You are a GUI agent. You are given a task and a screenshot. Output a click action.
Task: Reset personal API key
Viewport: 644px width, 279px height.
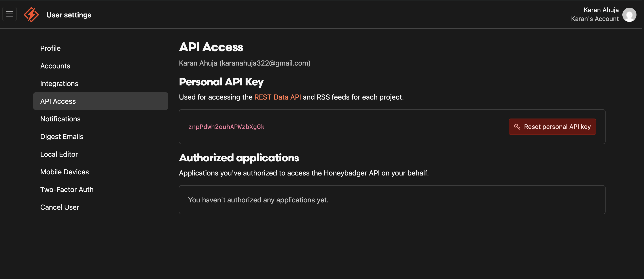point(552,127)
